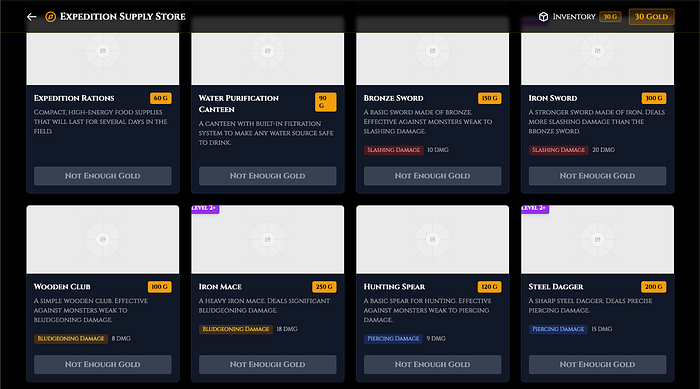The width and height of the screenshot is (700, 389).
Task: Click the Inventory cube icon
Action: pyautogui.click(x=543, y=17)
